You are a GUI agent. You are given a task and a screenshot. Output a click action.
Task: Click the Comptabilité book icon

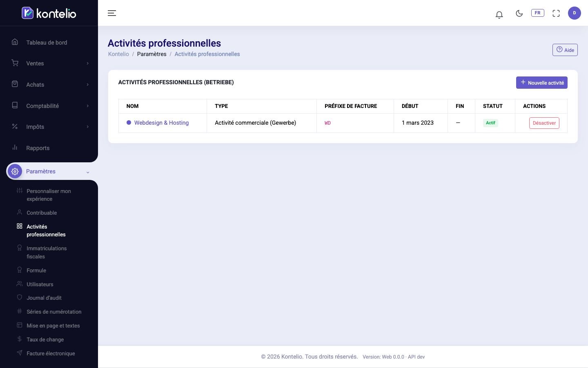coord(15,105)
